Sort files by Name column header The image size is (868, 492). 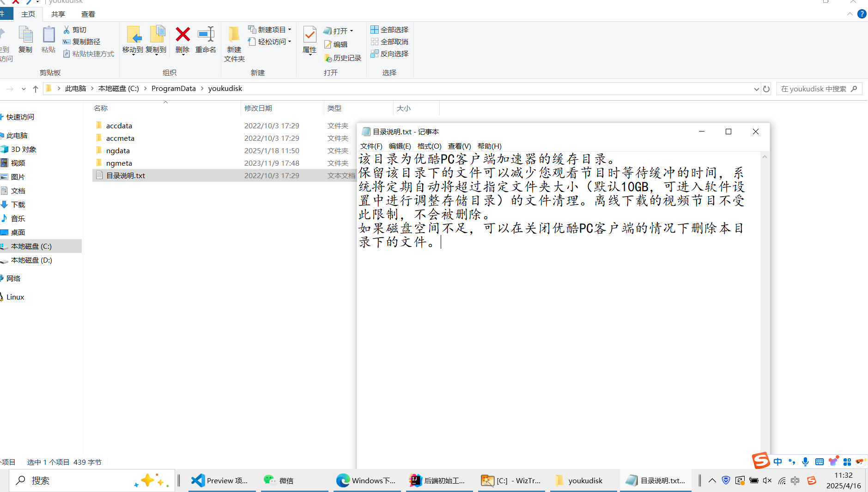[x=101, y=108]
